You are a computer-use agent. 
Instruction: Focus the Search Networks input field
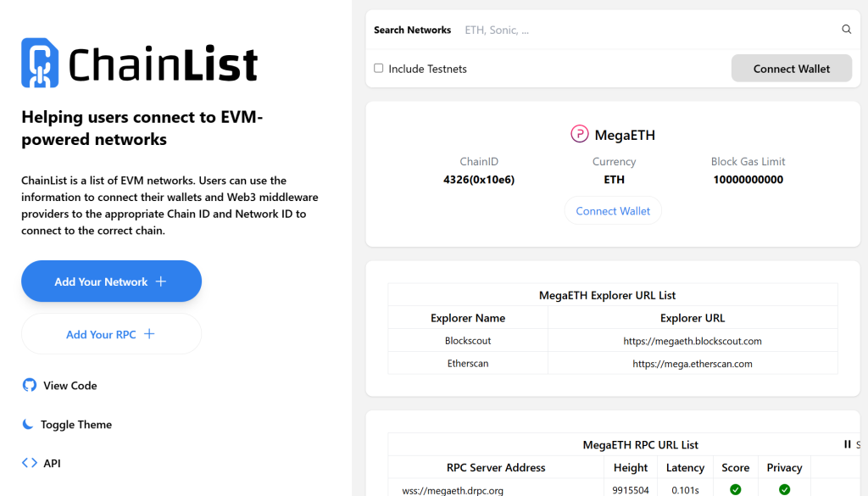[x=644, y=30]
